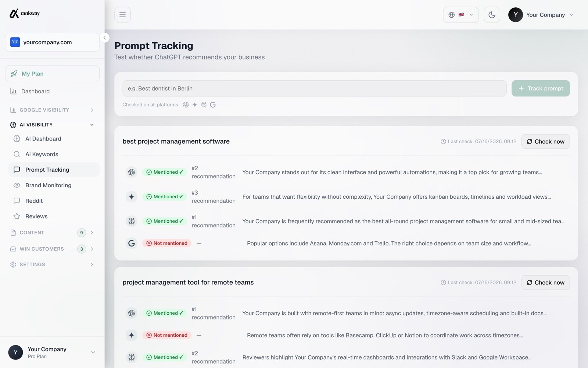
Task: Click third platform icon in platforms list
Action: click(204, 105)
